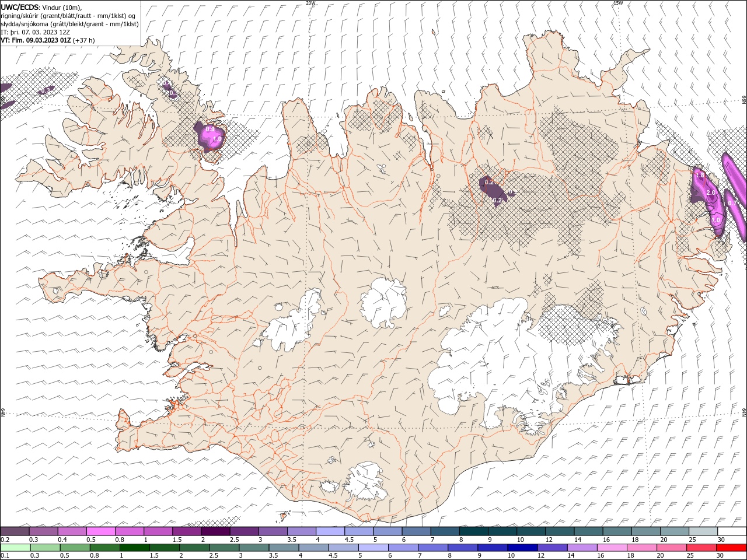Screen dimensions: 747x560
Task: Click the 'UWC/ECDS: Vindur (10m)' title line
Action: coord(41,7)
